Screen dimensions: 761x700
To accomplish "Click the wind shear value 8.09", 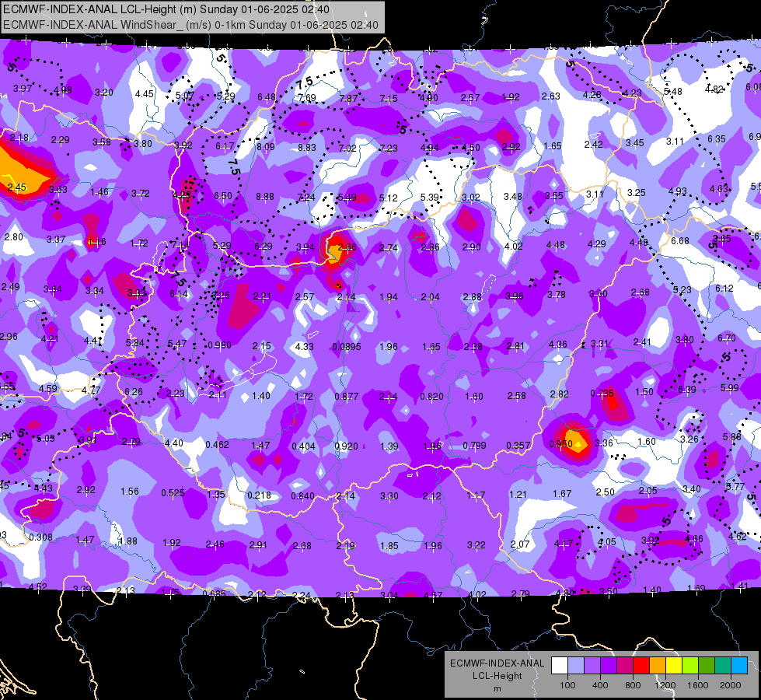I will 266,147.
